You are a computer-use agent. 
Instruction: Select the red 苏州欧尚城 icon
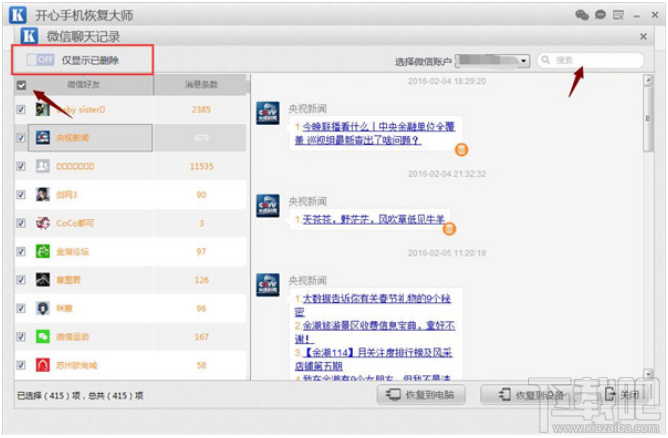pyautogui.click(x=43, y=365)
